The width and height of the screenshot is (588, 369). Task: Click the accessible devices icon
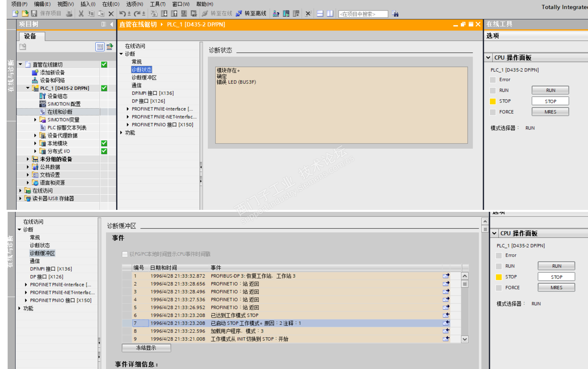click(x=276, y=14)
